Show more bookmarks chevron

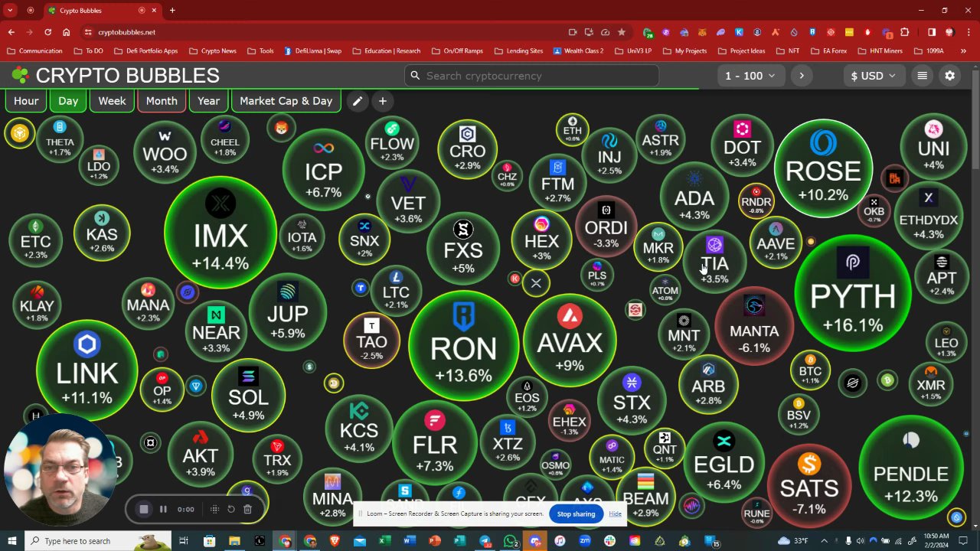[x=963, y=51]
